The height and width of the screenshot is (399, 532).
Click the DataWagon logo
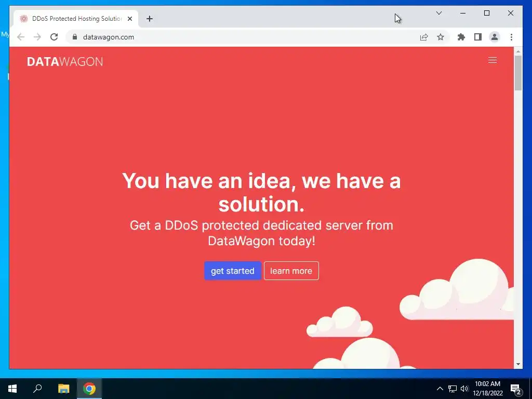[65, 61]
